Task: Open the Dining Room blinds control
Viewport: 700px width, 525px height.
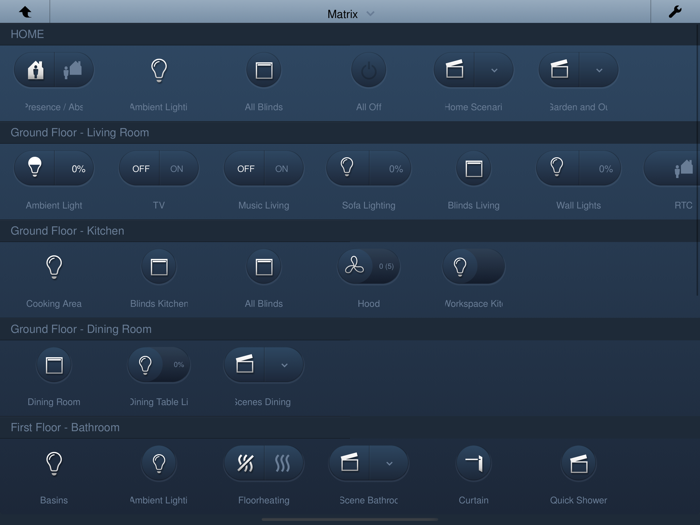Action: (54, 365)
